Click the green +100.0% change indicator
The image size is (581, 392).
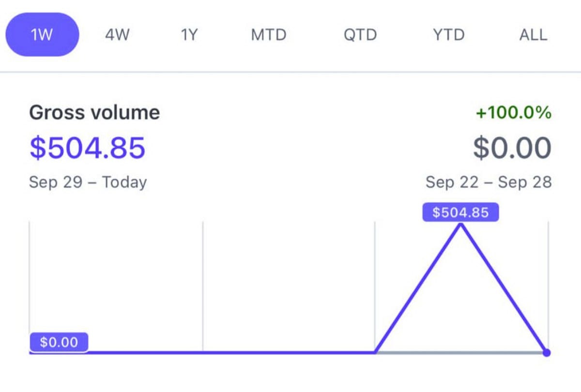514,113
